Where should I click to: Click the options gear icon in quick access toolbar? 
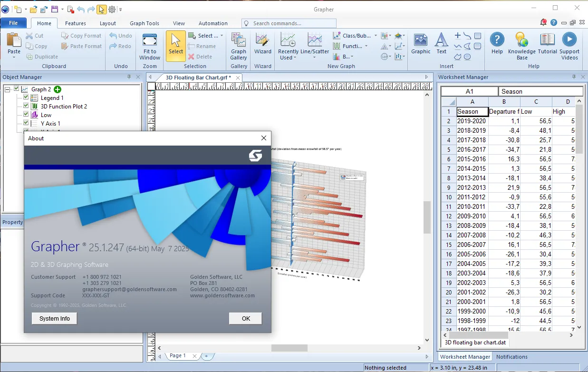112,9
